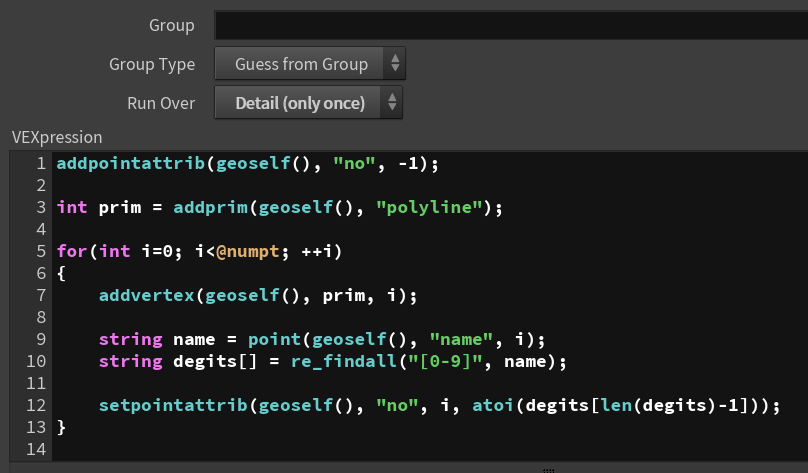Click the Group Type parameter label
808x473 pixels.
152,64
